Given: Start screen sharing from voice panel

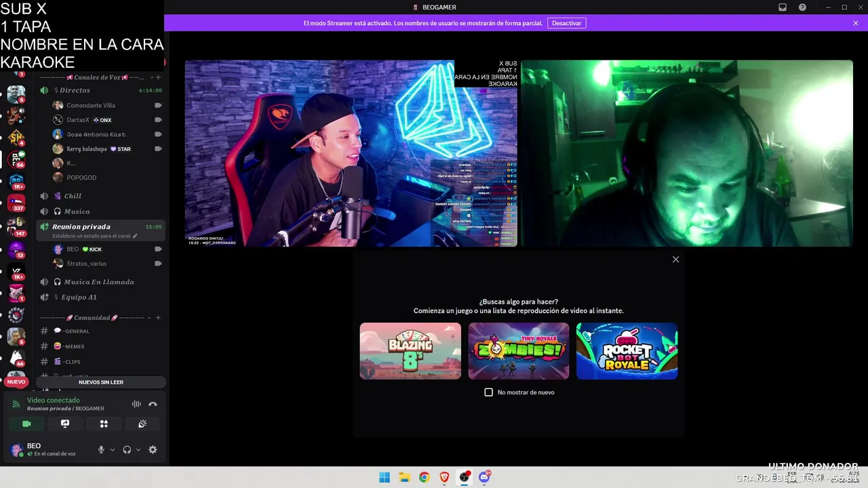Looking at the screenshot, I should tap(65, 424).
